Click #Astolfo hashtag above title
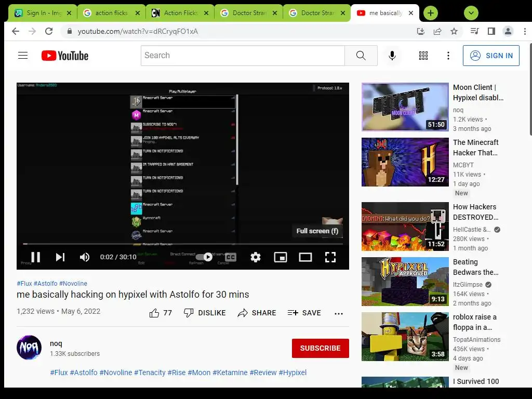The width and height of the screenshot is (532, 399). tap(46, 283)
